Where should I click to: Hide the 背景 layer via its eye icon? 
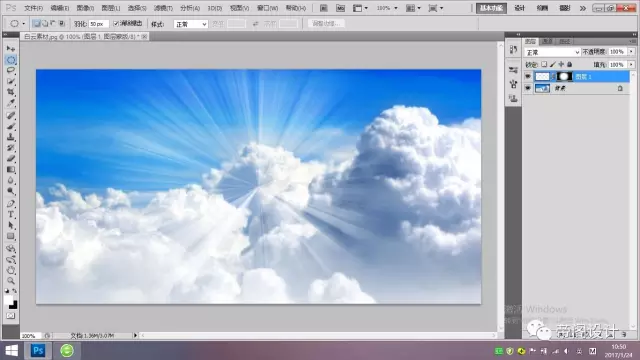coord(528,88)
